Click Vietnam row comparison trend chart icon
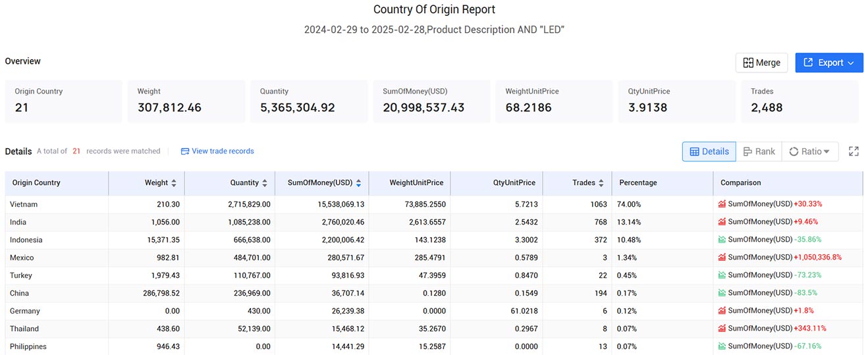The image size is (868, 355). (722, 204)
